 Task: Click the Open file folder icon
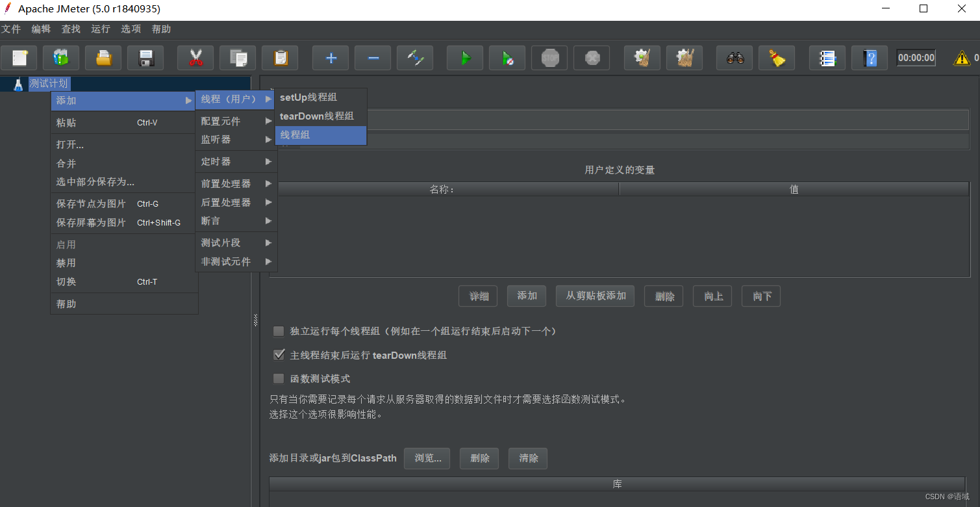[x=103, y=58]
